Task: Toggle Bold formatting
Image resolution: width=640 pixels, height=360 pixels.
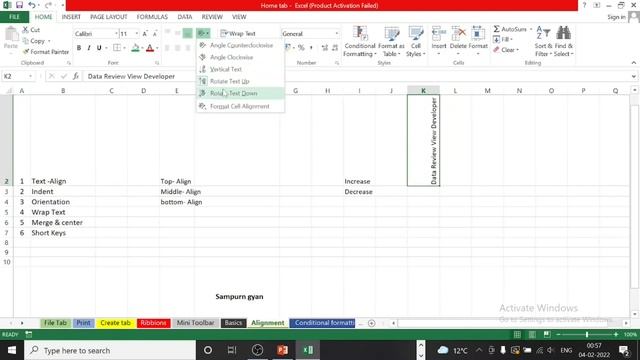Action: click(79, 48)
